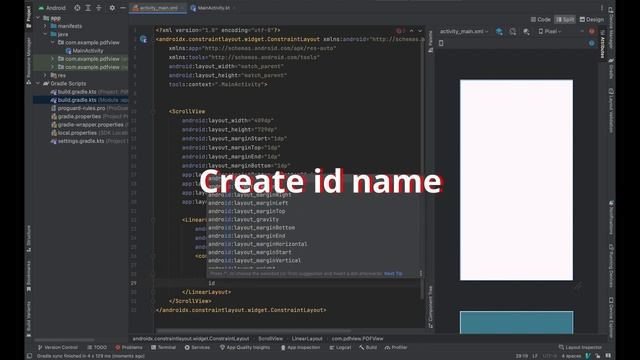The width and height of the screenshot is (640, 360).
Task: Select proguard-rules.pro file
Action: (x=89, y=108)
